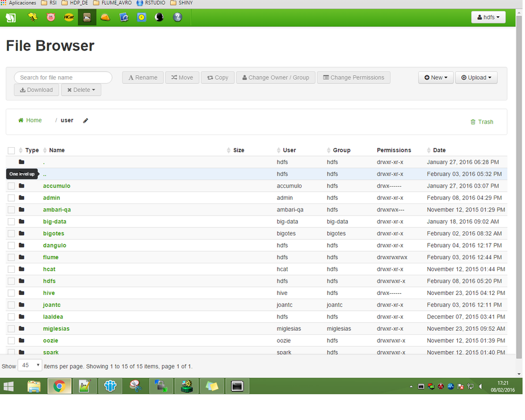Click the Search for file name field
The height and width of the screenshot is (420, 525).
63,78
